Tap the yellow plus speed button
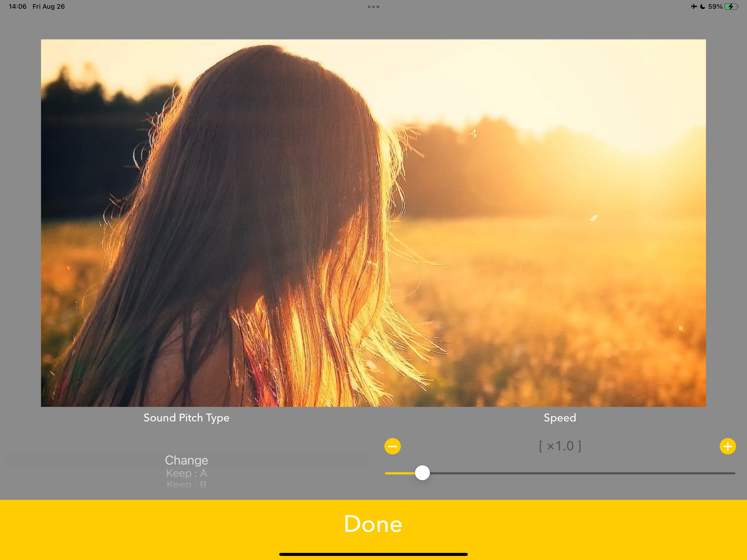Screen dimensions: 747x560 [727, 446]
